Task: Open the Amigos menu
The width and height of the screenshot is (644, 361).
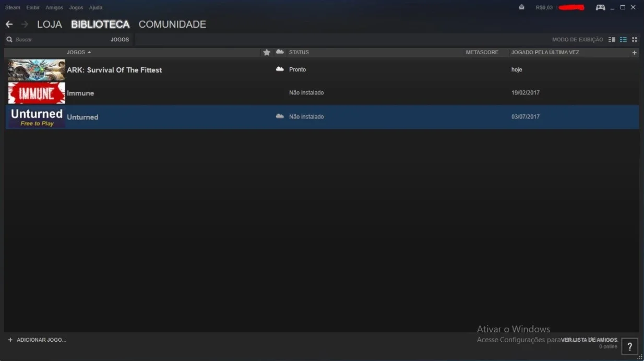Action: point(54,8)
